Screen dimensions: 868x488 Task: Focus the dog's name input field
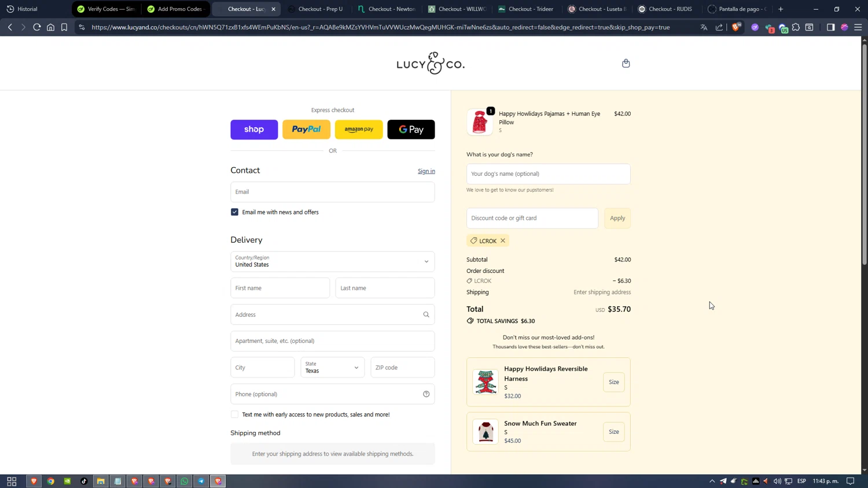(x=549, y=174)
